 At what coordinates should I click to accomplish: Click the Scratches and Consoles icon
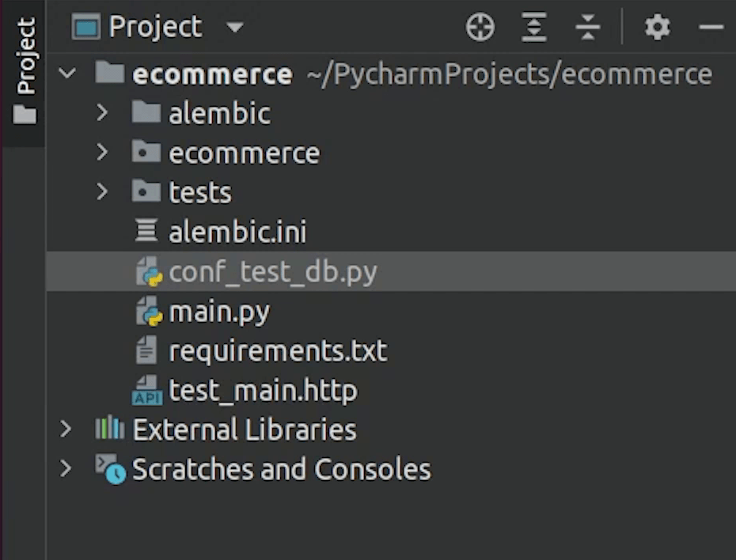110,469
